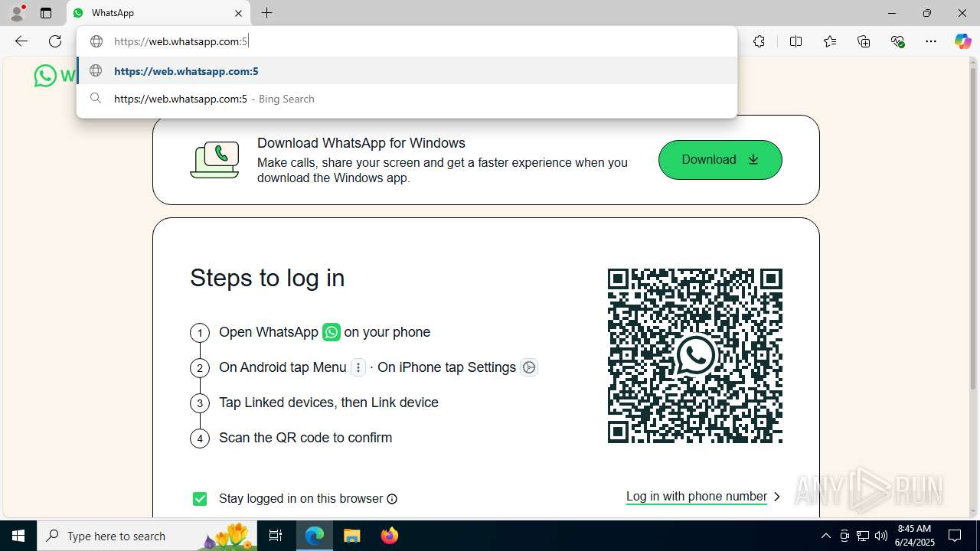Launch Firefox from the taskbar
This screenshot has height=551, width=980.
point(390,536)
